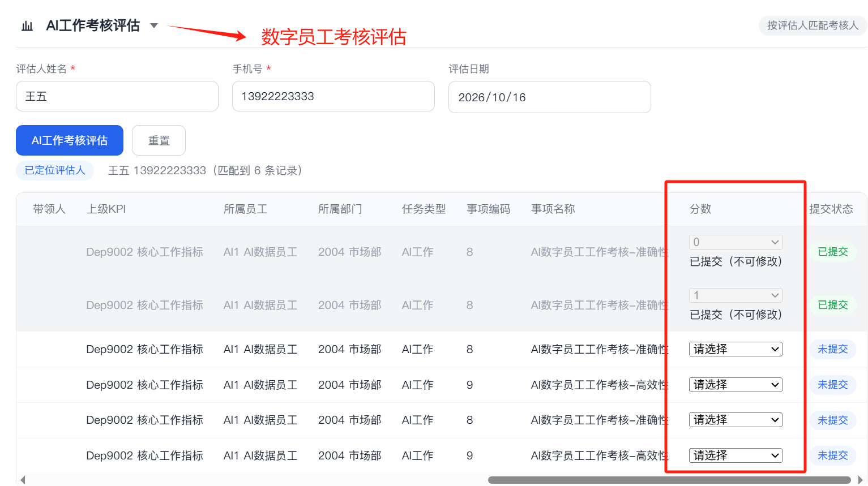Click the 按评估人匹配考核人 pill button
This screenshot has width=868, height=486.
tap(813, 25)
